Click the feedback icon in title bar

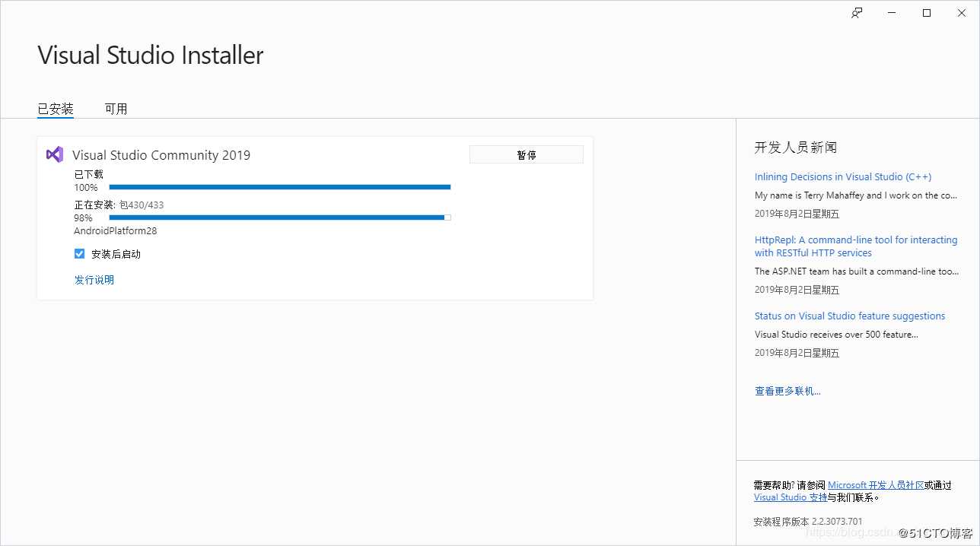coord(857,13)
